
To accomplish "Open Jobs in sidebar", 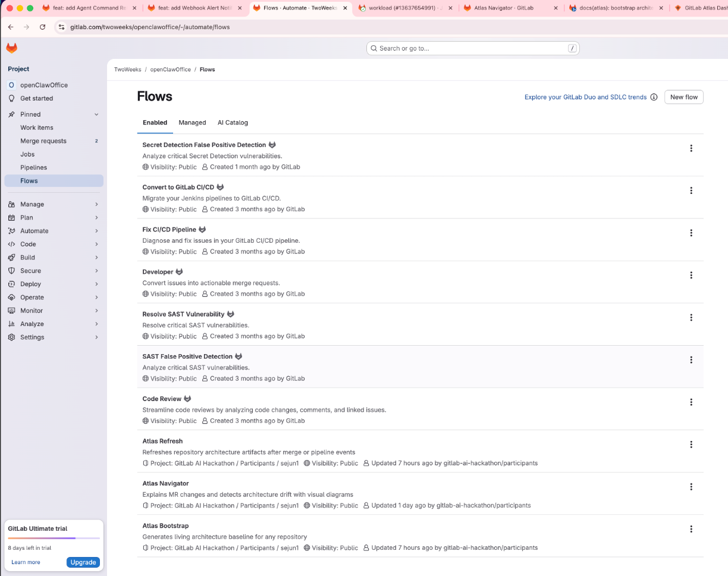I will (54, 154).
